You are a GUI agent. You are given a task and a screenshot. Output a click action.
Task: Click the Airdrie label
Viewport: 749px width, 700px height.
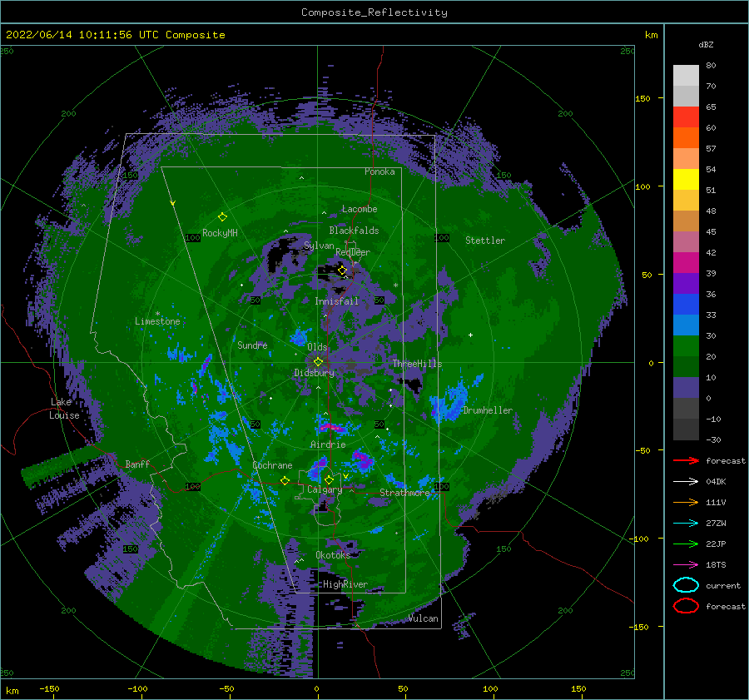coord(328,444)
